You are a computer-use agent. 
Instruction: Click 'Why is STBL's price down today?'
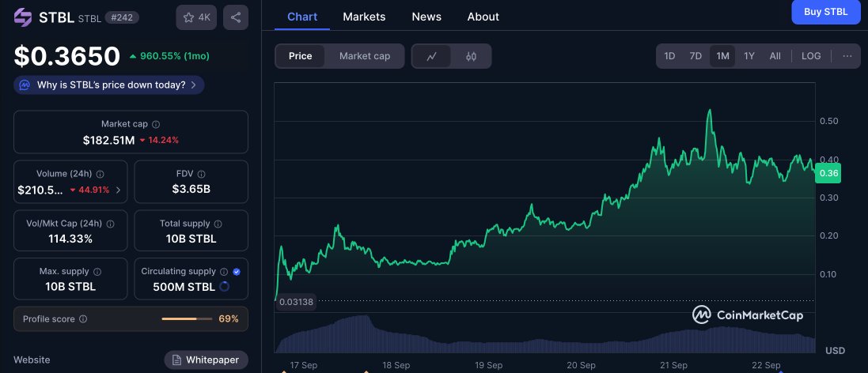(x=109, y=85)
